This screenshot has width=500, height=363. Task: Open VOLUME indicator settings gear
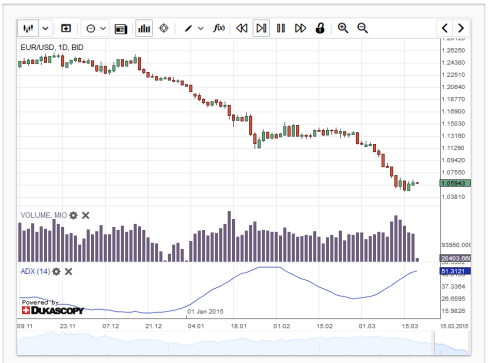click(73, 215)
